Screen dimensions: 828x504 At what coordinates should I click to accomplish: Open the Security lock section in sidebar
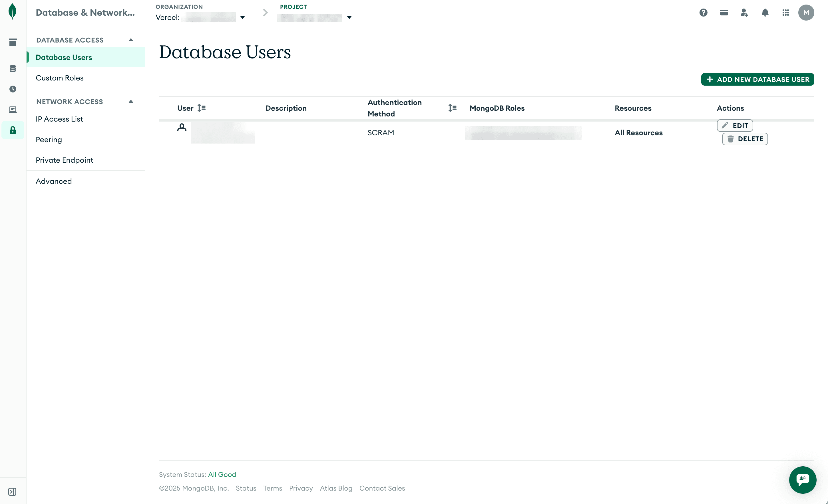13,130
